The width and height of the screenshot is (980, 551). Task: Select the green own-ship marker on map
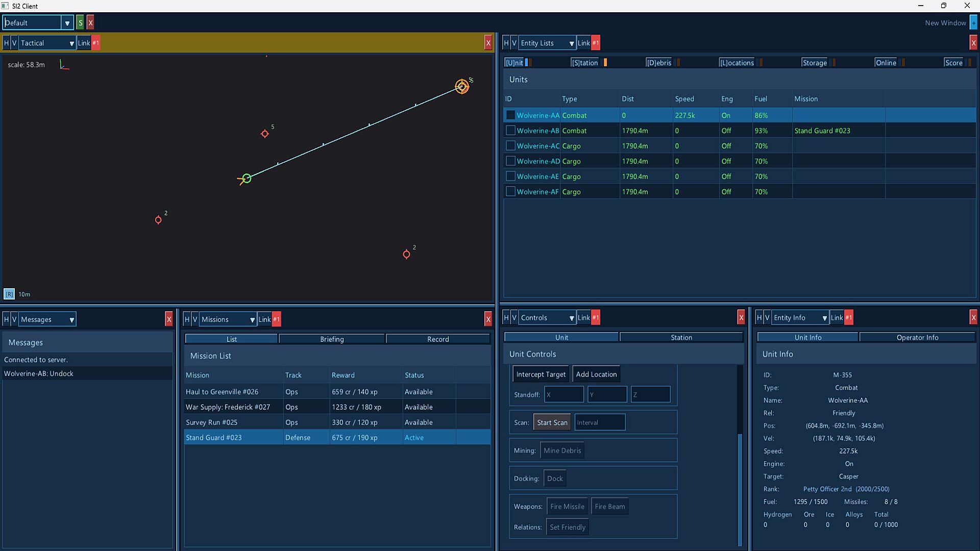247,179
